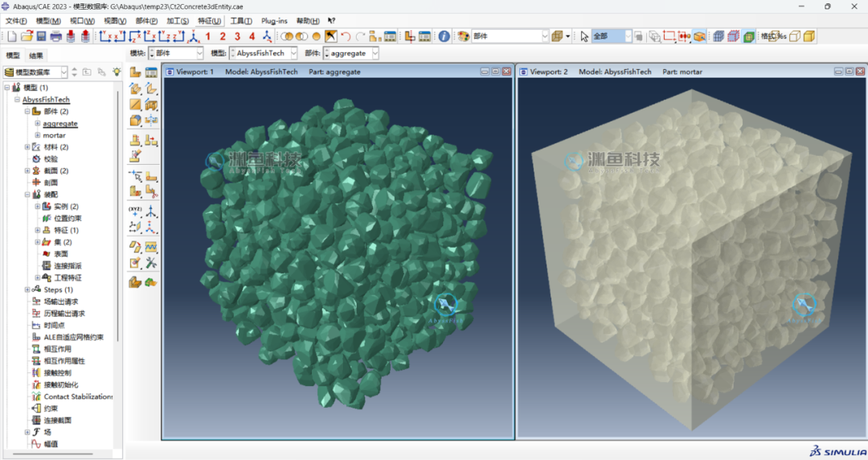This screenshot has width=868, height=460.
Task: Open a model database with the folder icon
Action: click(27, 36)
